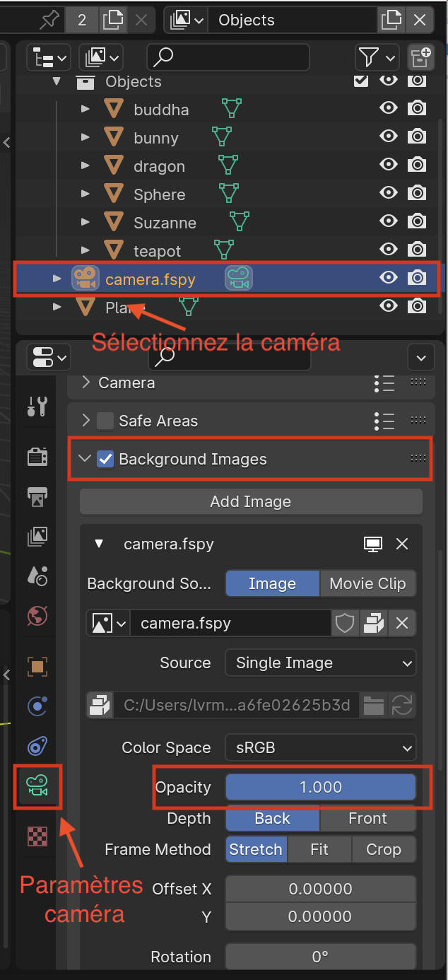448x980 pixels.
Task: Click the Add Image button
Action: click(x=251, y=502)
